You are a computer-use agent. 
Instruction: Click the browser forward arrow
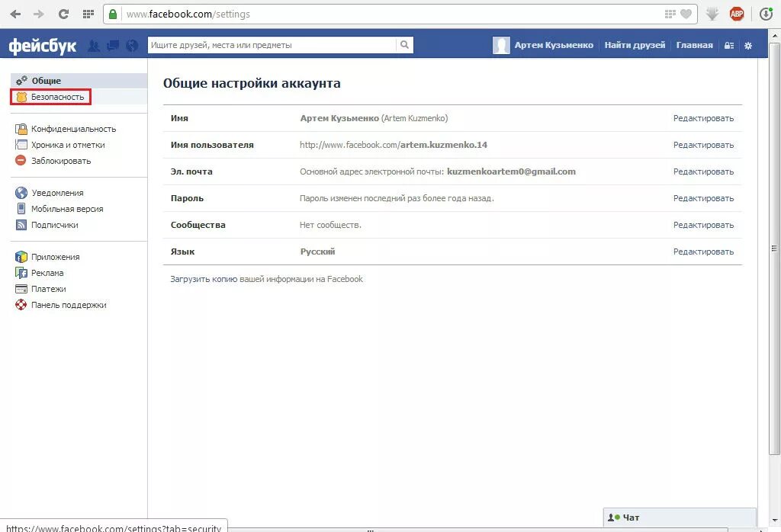coord(39,14)
